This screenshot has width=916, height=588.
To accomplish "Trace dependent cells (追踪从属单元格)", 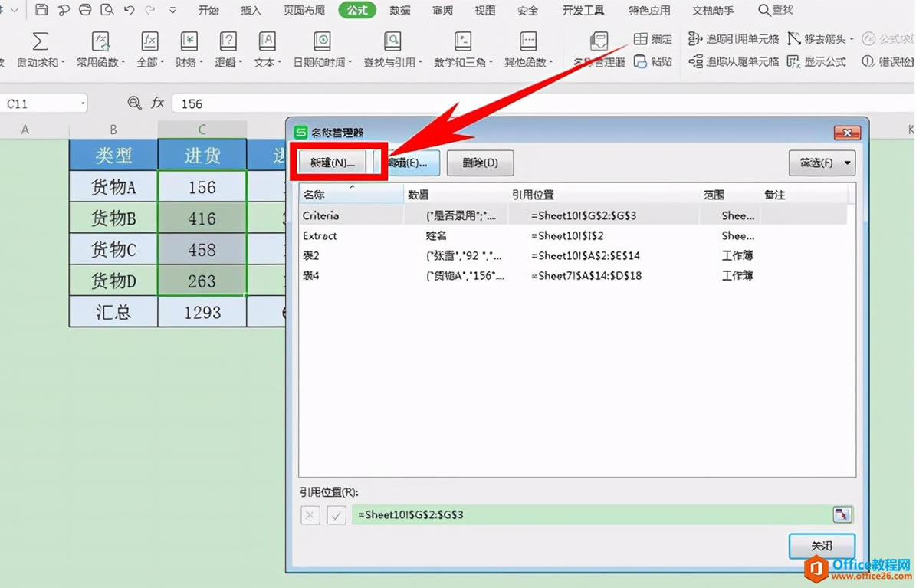I will point(734,61).
